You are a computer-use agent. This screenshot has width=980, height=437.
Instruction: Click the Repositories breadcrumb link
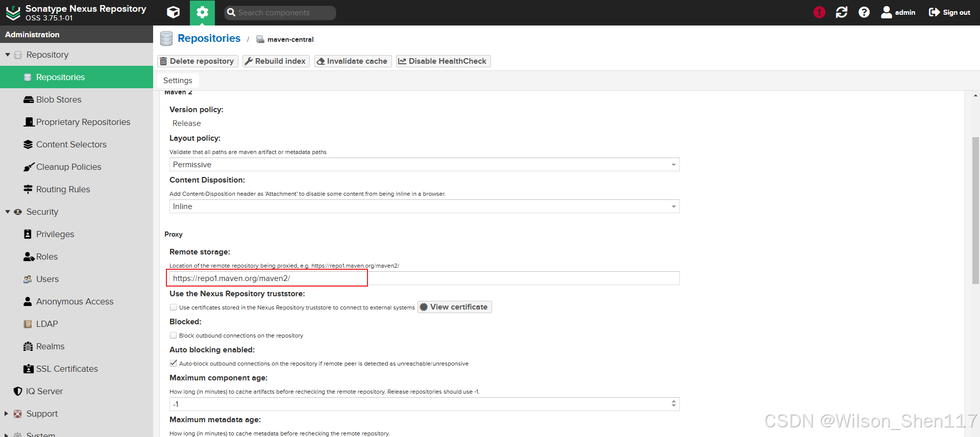209,38
